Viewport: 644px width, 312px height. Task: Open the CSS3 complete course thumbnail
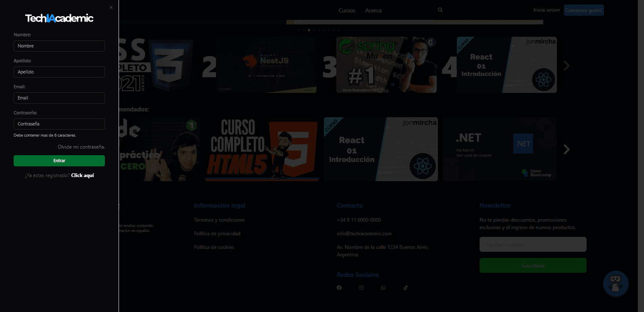point(157,65)
